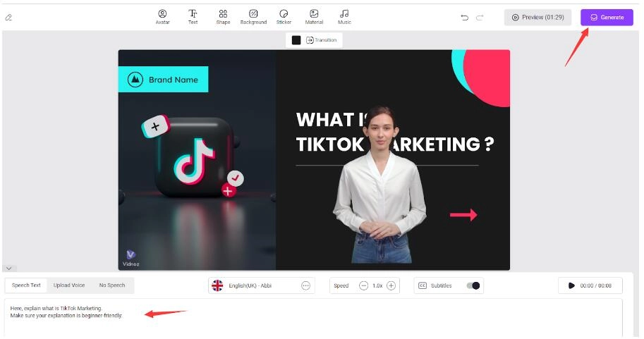
Task: Open the Material library
Action: [x=314, y=17]
